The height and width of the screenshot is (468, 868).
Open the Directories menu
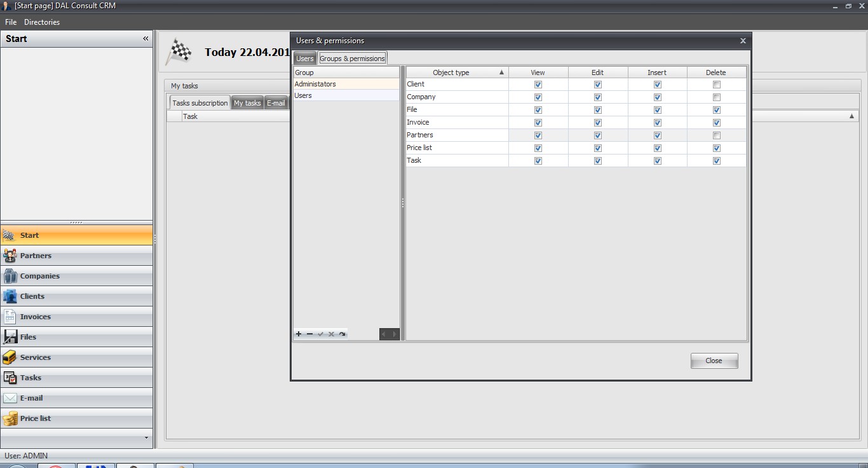coord(42,22)
